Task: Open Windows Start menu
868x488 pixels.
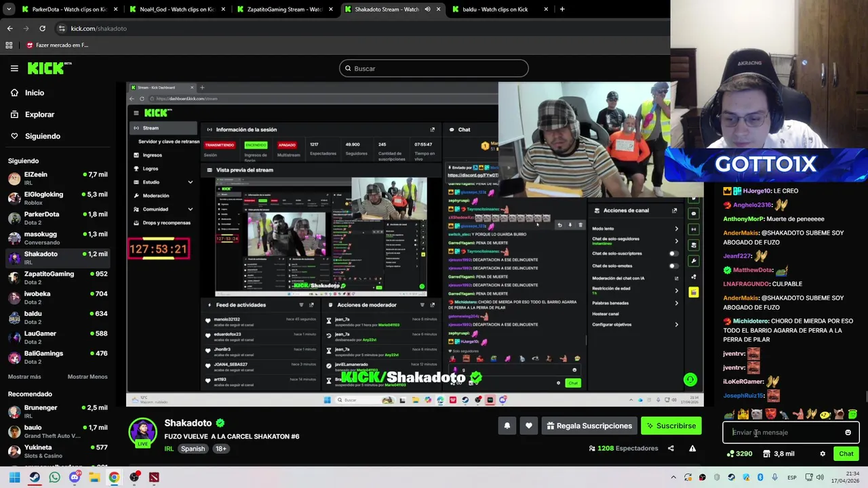Action: [14, 477]
